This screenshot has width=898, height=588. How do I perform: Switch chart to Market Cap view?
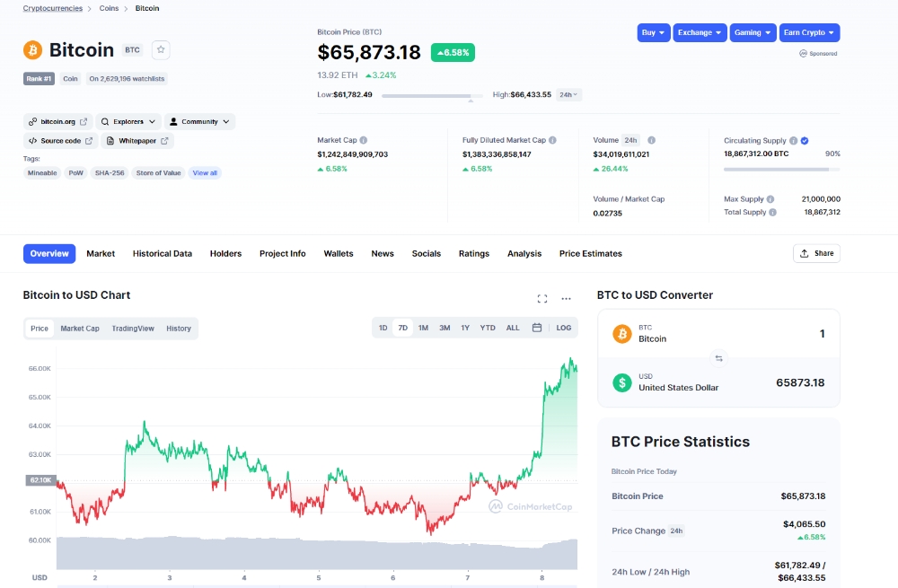click(80, 329)
